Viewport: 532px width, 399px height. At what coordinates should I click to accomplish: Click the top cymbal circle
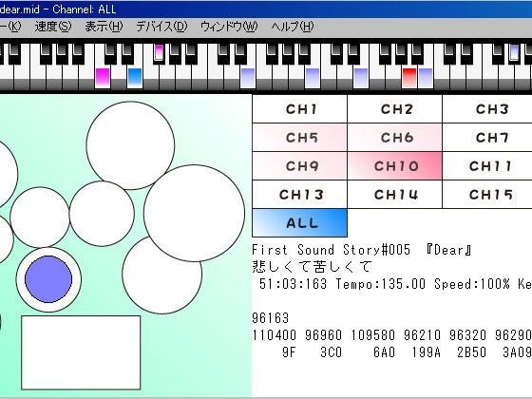click(x=130, y=145)
